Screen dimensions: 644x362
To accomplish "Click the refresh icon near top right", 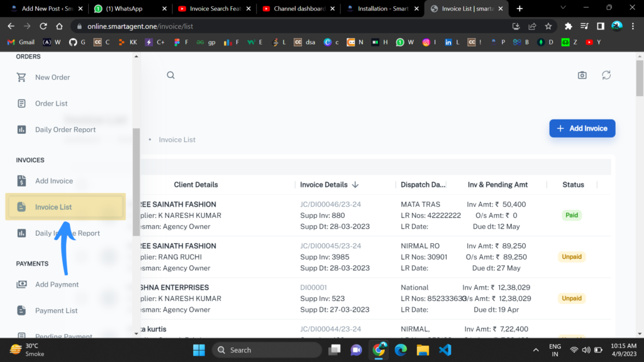I will tap(606, 75).
